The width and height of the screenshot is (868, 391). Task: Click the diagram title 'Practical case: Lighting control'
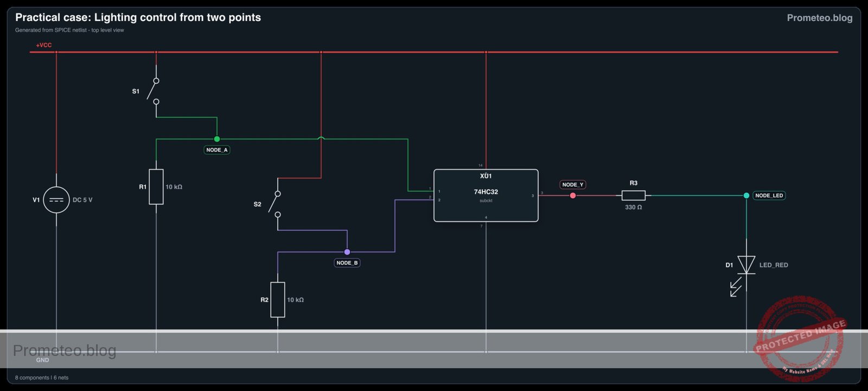138,17
